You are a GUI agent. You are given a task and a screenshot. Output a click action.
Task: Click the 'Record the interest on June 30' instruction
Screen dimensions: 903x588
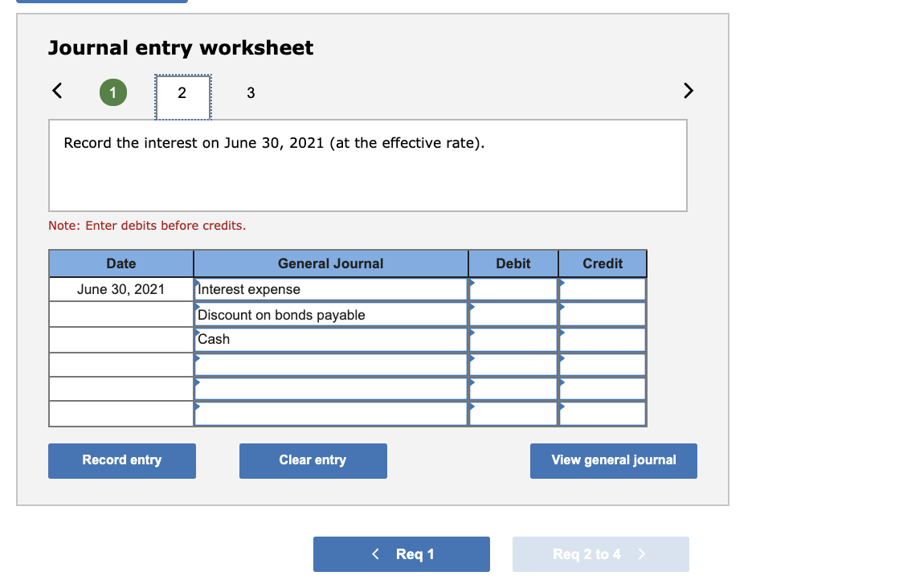tap(274, 143)
